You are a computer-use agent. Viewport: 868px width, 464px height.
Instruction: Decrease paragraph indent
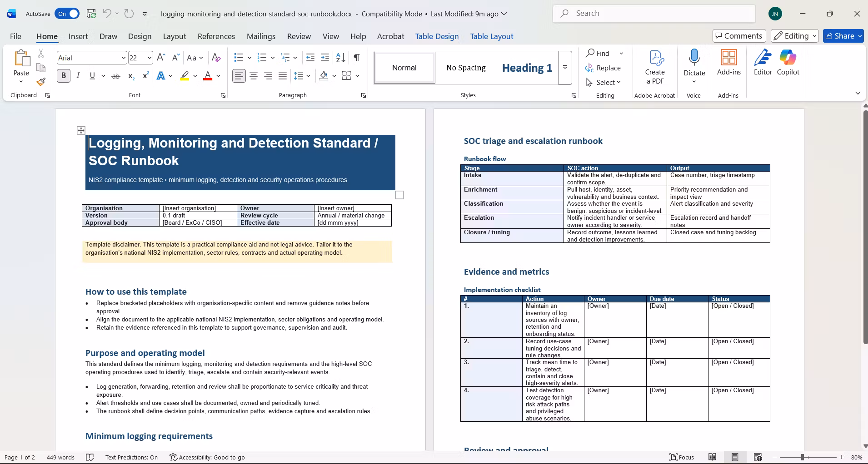pyautogui.click(x=310, y=58)
